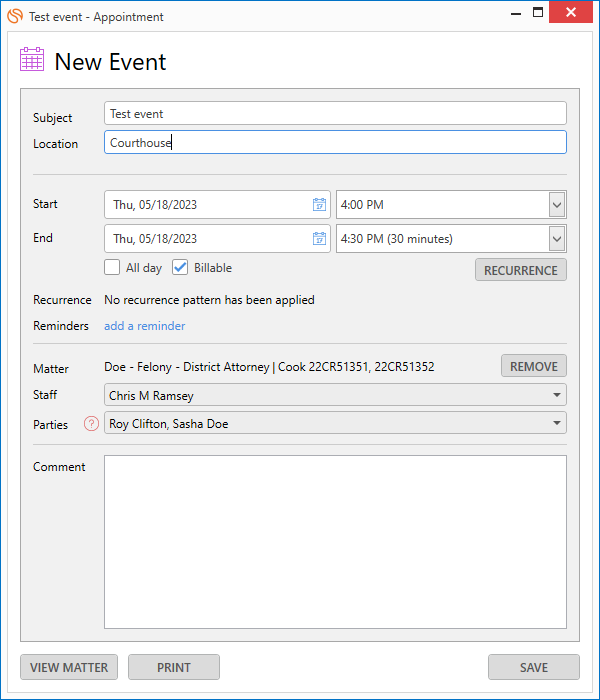Click inside the Comment text box
The width and height of the screenshot is (600, 700).
(x=335, y=541)
